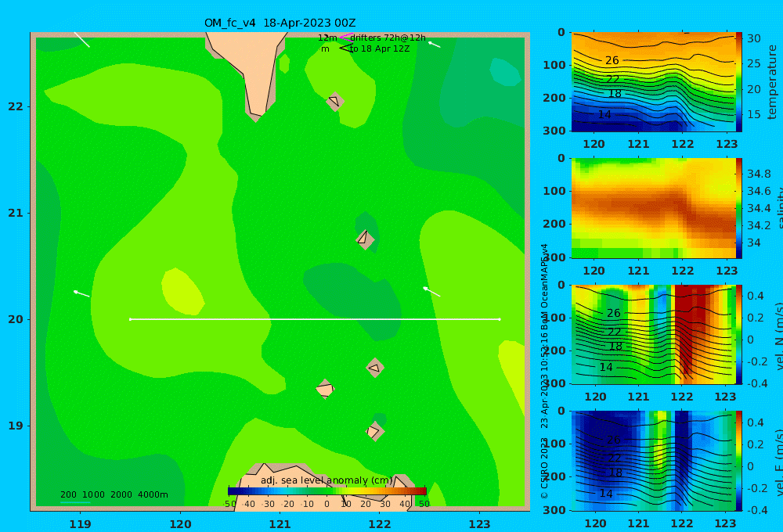Click the yellow-green high patch near longitude 120, latitude 20.3

pyautogui.click(x=182, y=292)
